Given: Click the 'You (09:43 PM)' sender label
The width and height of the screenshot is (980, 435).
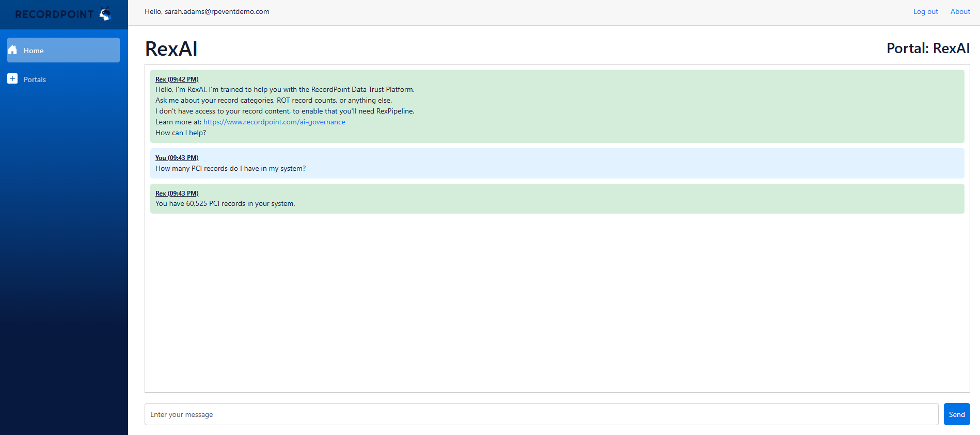Looking at the screenshot, I should (177, 157).
